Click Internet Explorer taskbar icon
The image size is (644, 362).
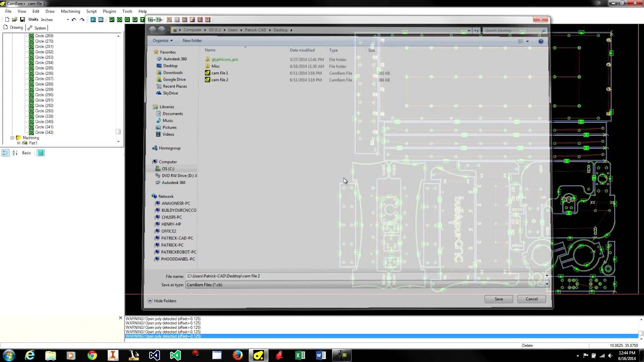pos(30,355)
